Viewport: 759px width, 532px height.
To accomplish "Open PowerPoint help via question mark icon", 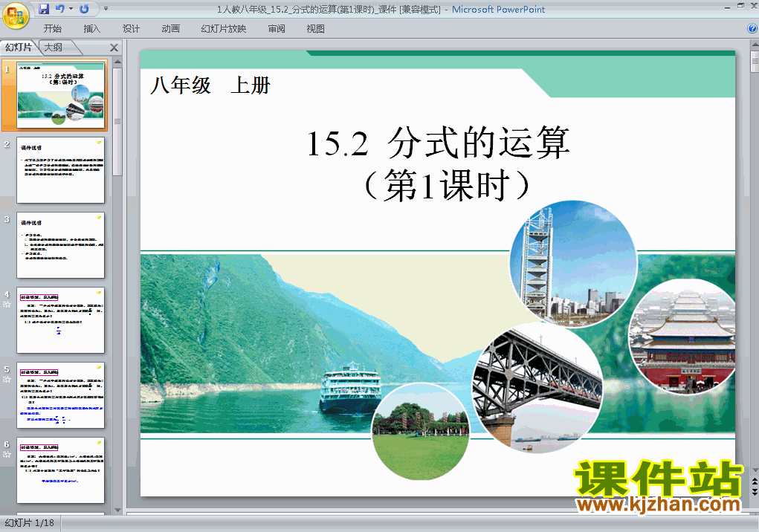I will (752, 28).
